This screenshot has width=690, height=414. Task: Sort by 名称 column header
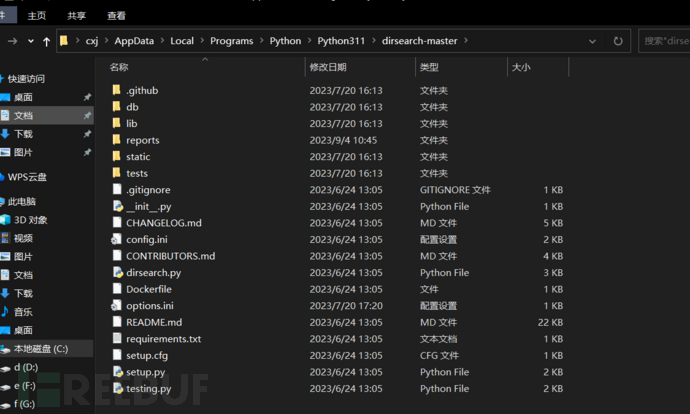[119, 67]
